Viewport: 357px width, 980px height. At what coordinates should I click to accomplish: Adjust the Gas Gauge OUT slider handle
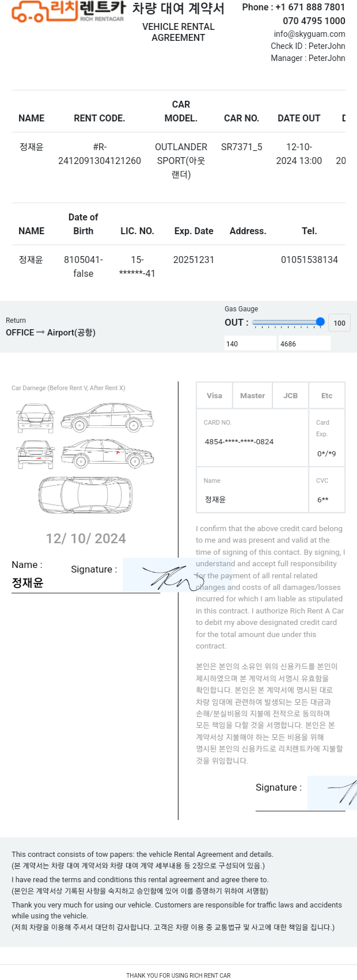(x=321, y=322)
